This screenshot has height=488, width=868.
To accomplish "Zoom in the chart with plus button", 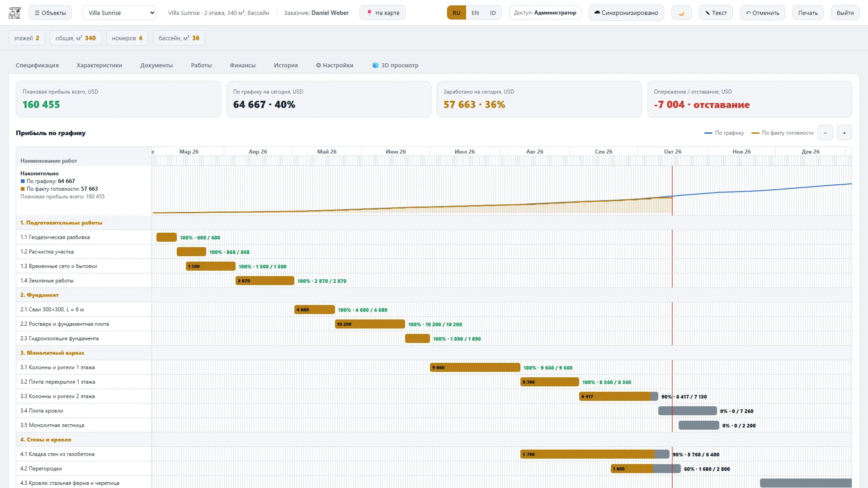I will tap(844, 133).
